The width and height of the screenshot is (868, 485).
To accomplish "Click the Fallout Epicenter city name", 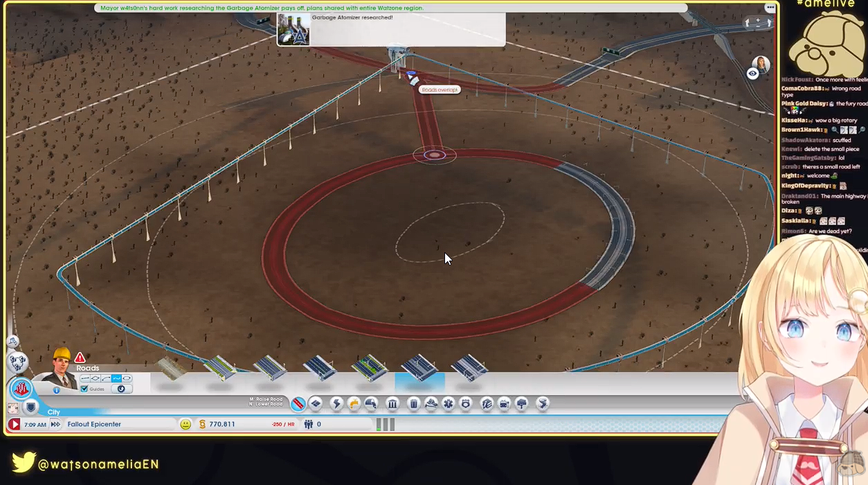I will pos(94,424).
